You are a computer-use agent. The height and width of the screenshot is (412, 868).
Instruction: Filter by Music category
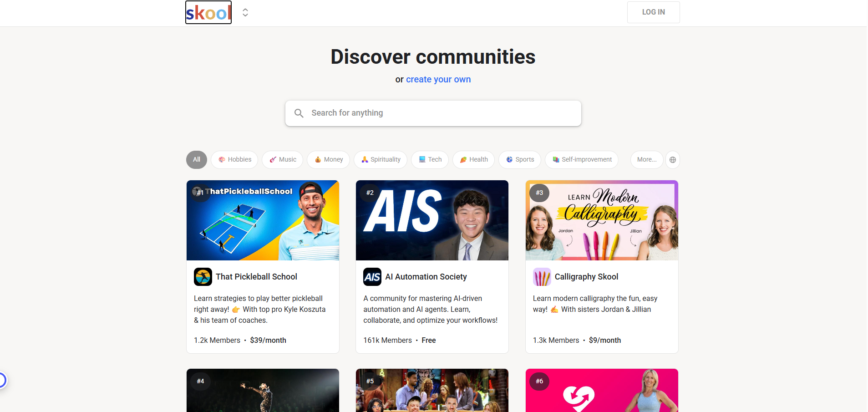click(x=283, y=160)
